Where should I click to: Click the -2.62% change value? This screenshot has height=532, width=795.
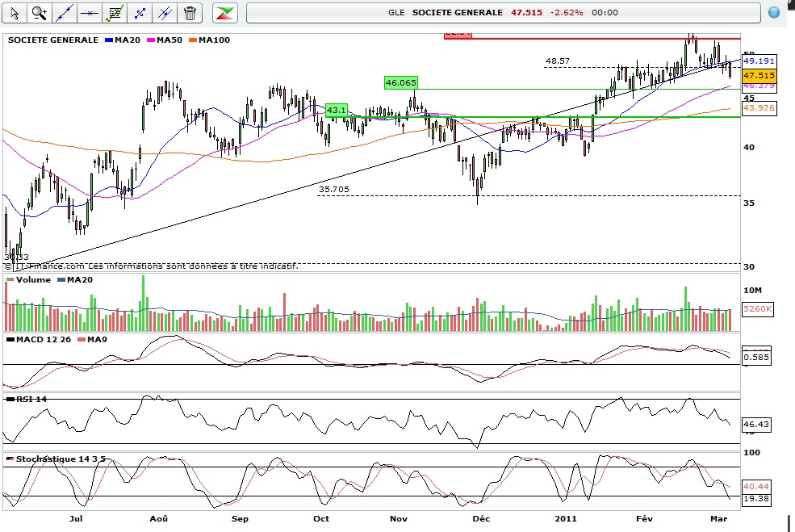567,13
